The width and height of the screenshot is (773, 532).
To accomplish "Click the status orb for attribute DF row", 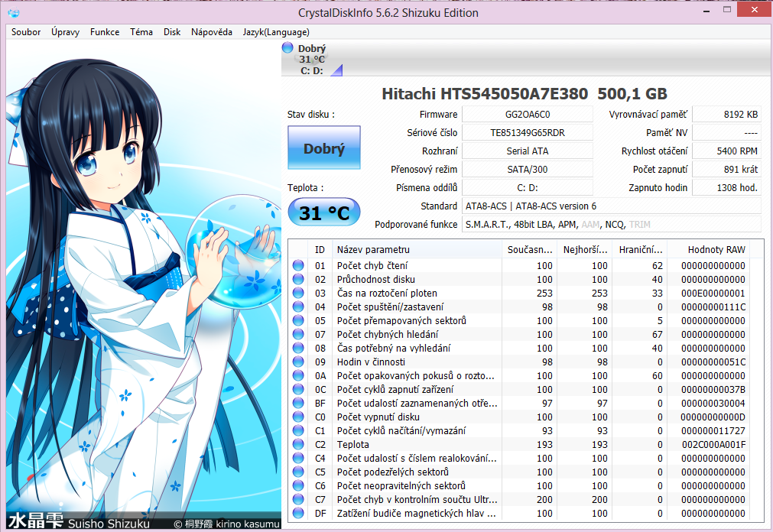I will [298, 513].
